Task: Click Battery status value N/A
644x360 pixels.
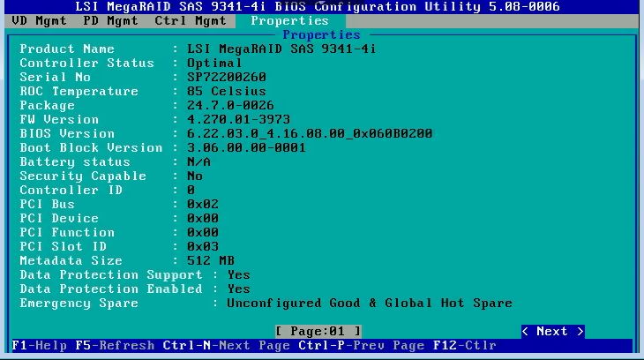Action: (198, 162)
